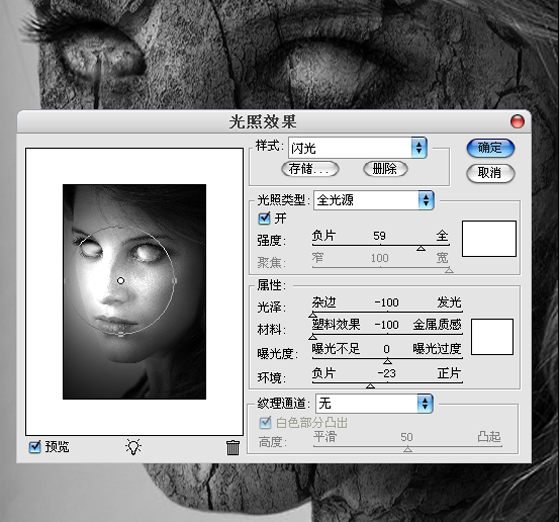Image resolution: width=560 pixels, height=522 pixels.
Task: Click the light color swatch beside 强度
Action: click(489, 239)
